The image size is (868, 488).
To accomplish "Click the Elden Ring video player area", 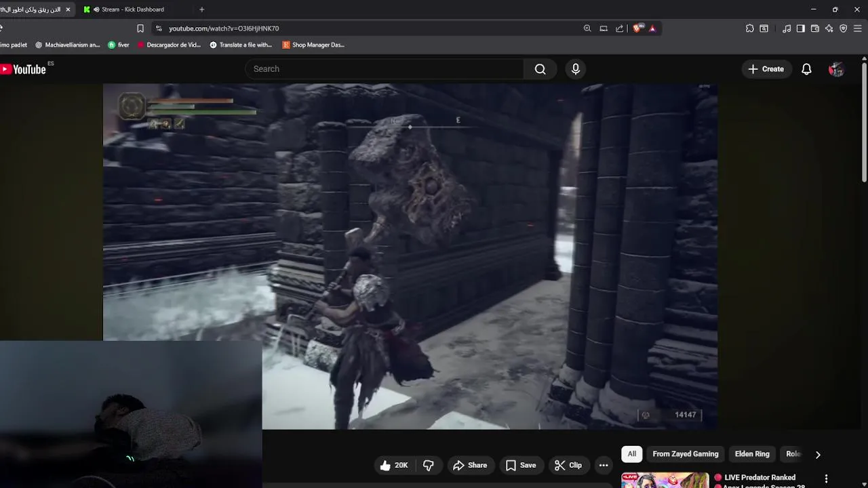I will [x=410, y=256].
